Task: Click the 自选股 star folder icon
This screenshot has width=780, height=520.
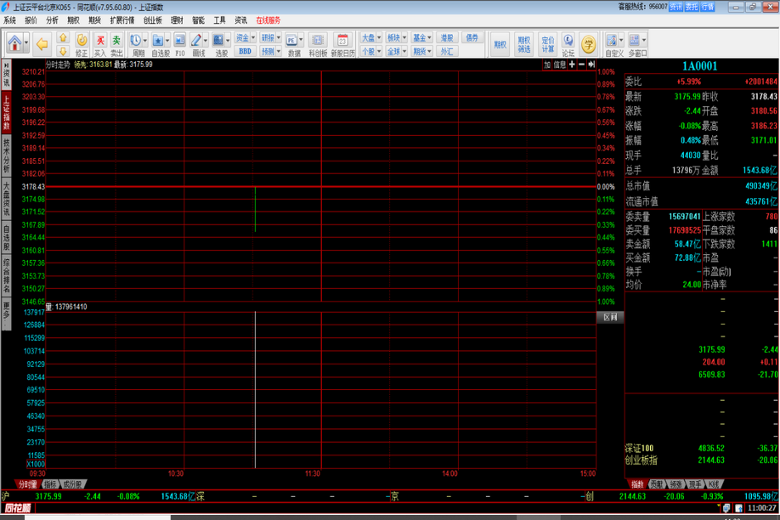Action: coord(158,40)
